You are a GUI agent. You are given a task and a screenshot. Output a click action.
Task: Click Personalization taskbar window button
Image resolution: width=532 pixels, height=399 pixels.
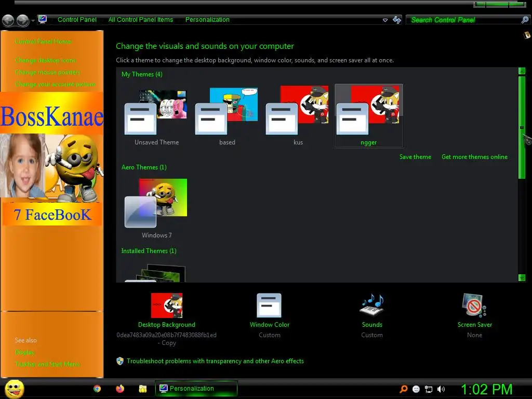[x=196, y=389]
